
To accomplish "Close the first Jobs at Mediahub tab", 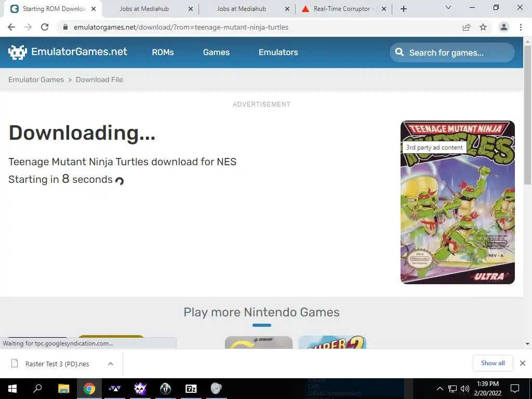I will coord(191,9).
